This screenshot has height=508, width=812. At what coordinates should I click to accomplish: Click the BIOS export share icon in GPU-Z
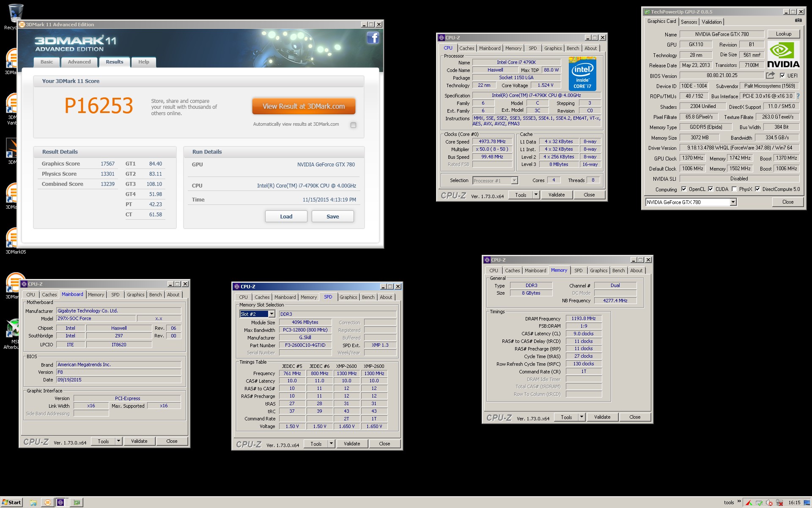(x=770, y=75)
